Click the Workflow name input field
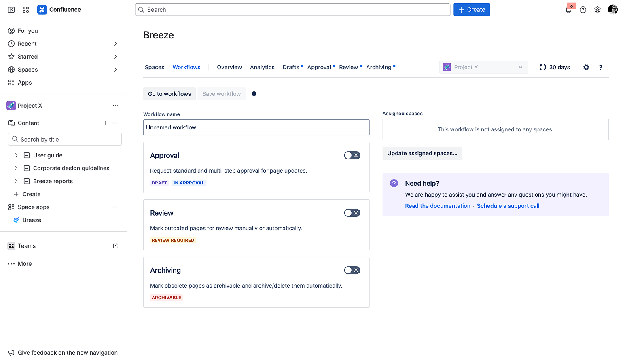Screen dimensions: 625x364 [x=256, y=127]
